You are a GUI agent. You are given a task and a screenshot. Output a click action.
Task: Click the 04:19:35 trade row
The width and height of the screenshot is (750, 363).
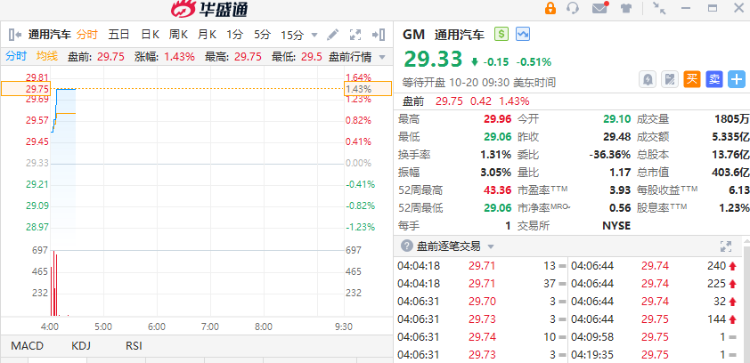point(655,355)
